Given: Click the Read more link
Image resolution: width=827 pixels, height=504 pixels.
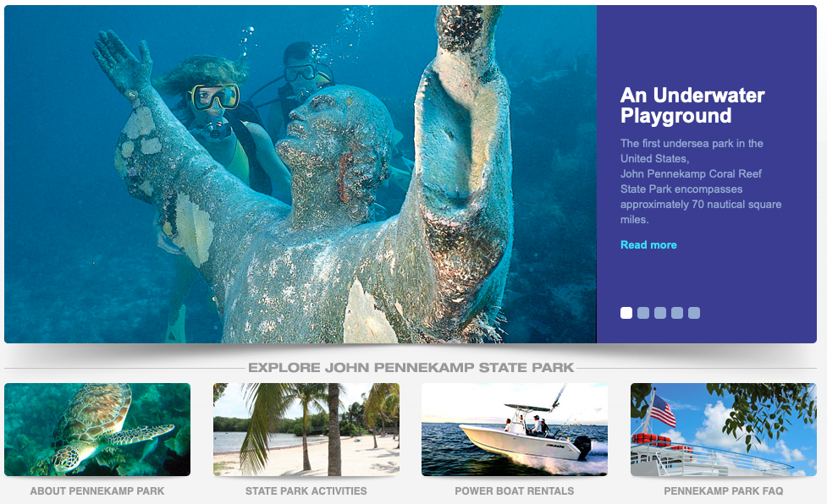Looking at the screenshot, I should (x=648, y=245).
